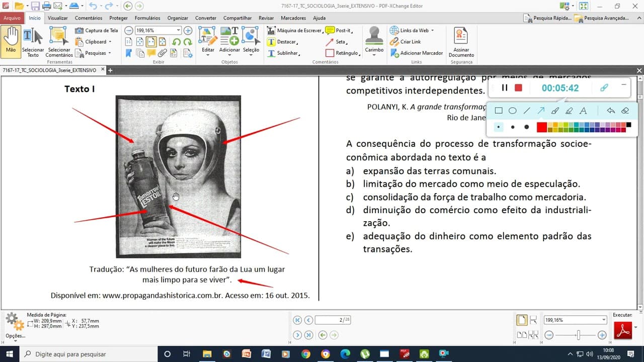
Task: Switch to the Visualizar tab
Action: click(58, 18)
